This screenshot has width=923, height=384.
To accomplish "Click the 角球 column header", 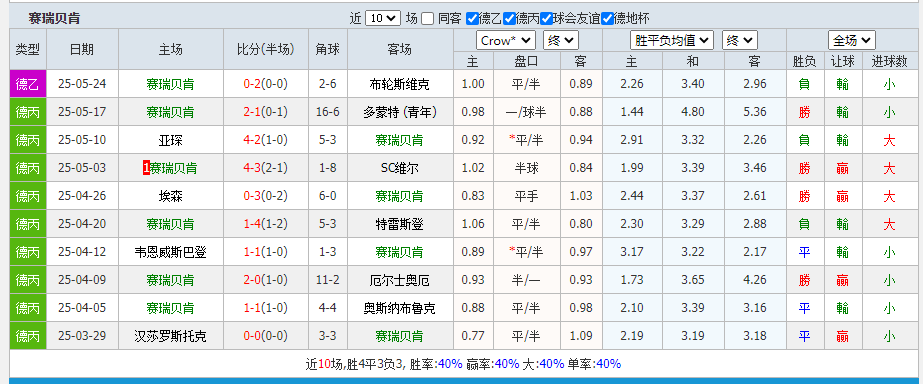I will point(328,49).
